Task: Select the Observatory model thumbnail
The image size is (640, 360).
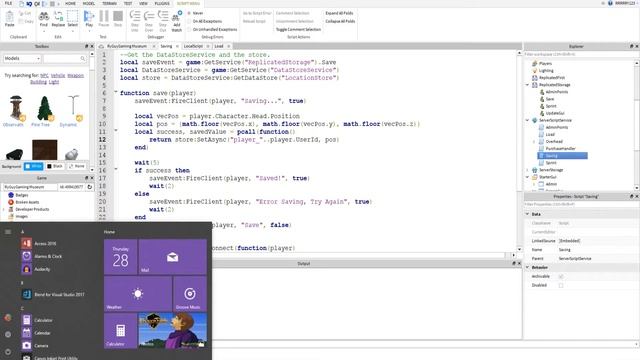Action: point(16,108)
